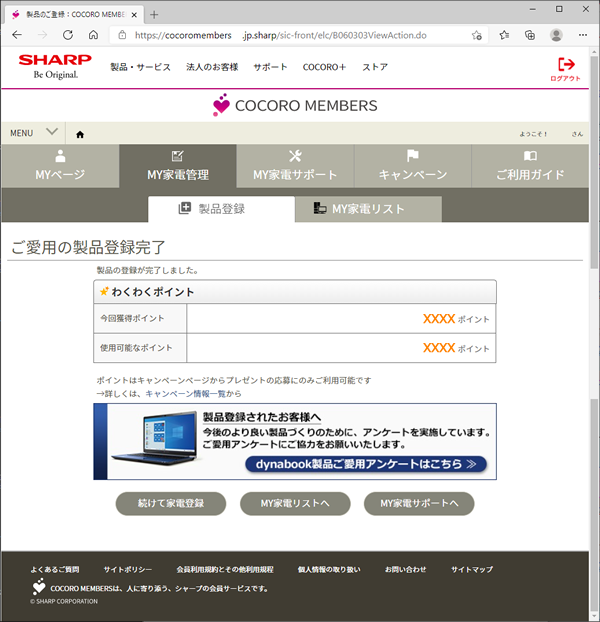This screenshot has height=622, width=600.
Task: Click the 使用可能なポイント row label
Action: pos(136,348)
